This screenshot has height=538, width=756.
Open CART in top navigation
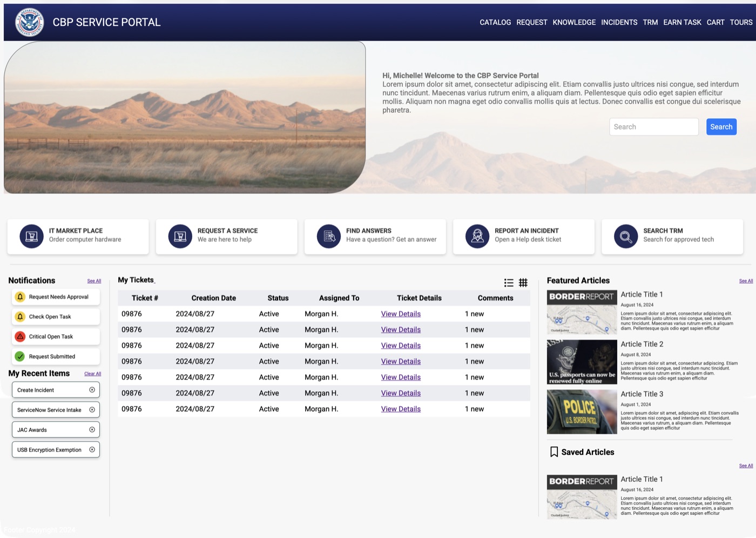point(715,22)
